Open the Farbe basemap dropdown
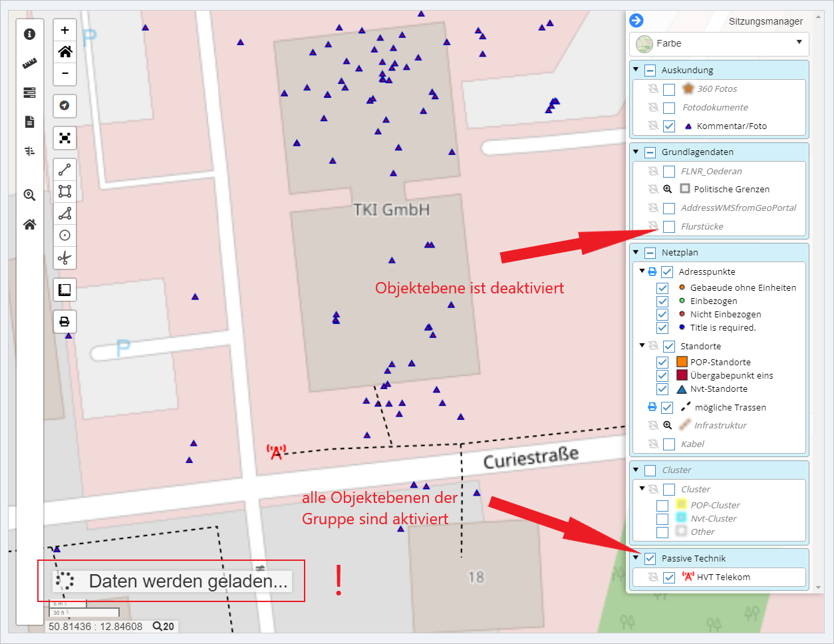 [719, 44]
